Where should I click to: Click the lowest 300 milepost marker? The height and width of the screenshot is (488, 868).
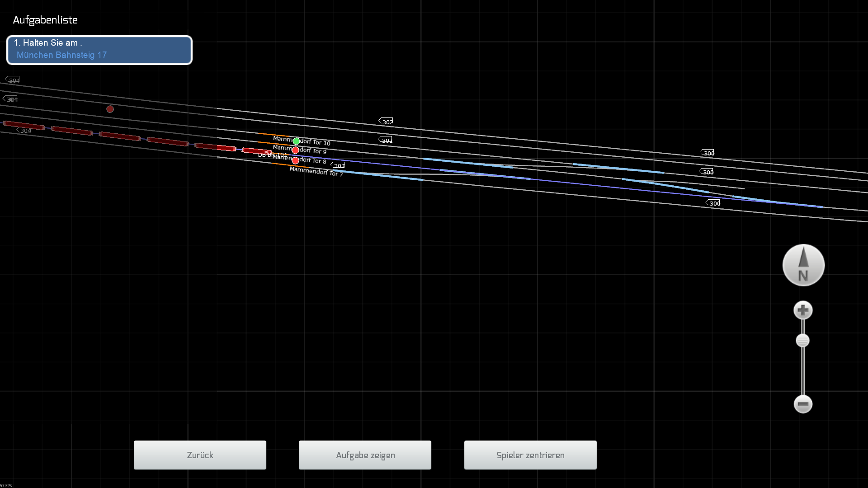(713, 203)
